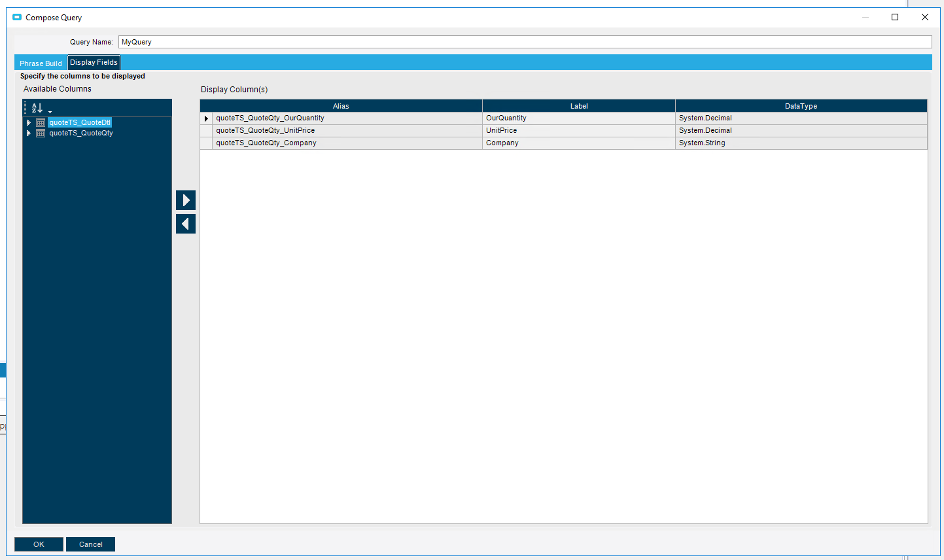Click row selector of Company row
Image resolution: width=944 pixels, height=560 pixels.
206,143
